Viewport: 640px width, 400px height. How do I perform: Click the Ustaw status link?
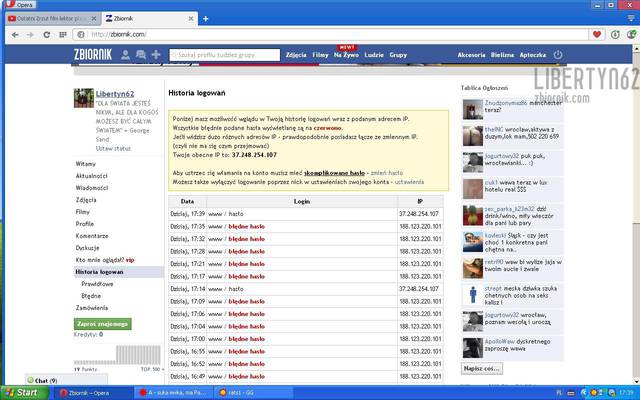click(113, 149)
